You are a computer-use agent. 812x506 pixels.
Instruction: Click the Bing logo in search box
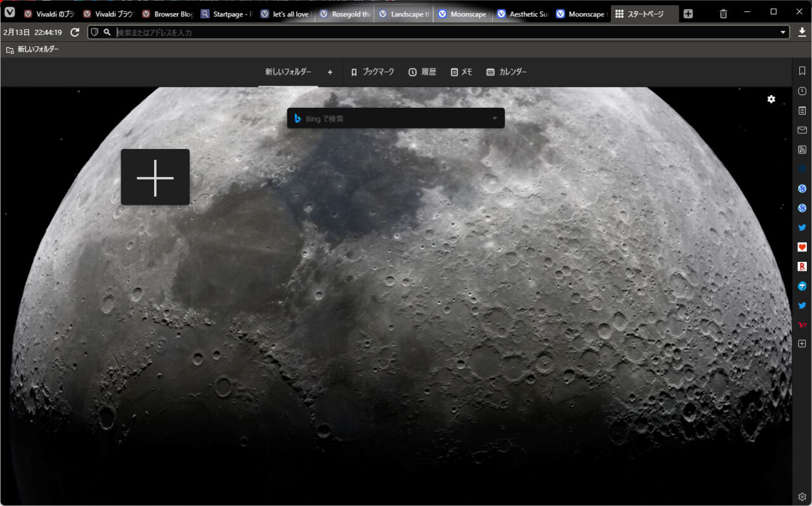[x=298, y=119]
